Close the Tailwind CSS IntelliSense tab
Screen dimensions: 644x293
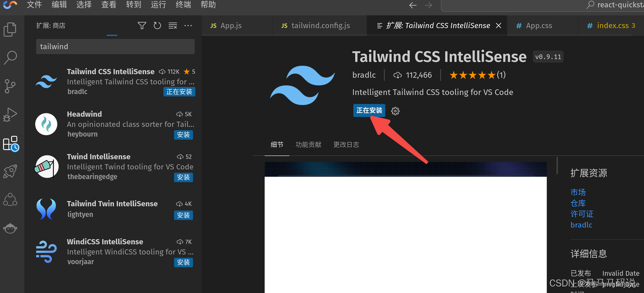tap(499, 26)
